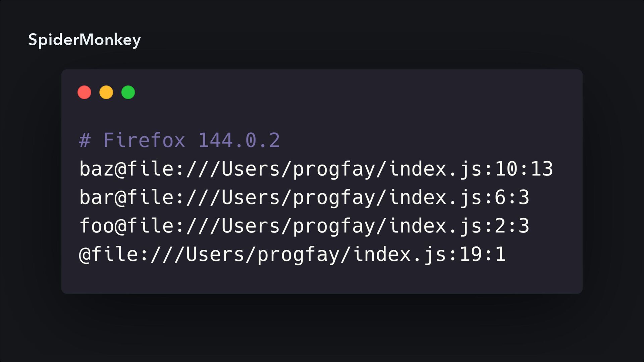Click line position 6:3 in bar frame
644x362 pixels.
[x=512, y=197]
